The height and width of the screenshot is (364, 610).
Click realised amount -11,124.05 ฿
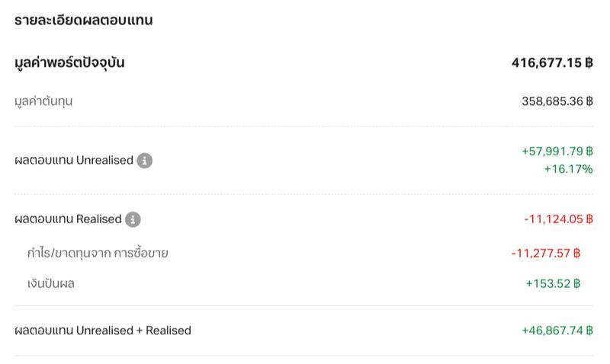558,219
